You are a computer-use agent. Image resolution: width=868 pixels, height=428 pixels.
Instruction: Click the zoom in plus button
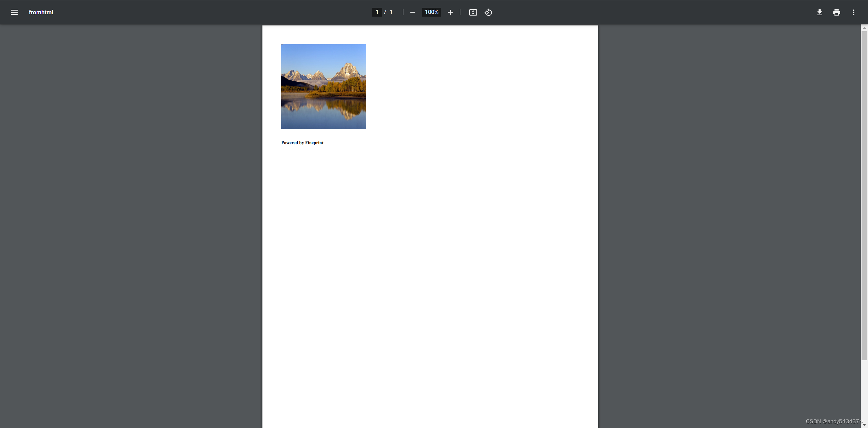(x=450, y=12)
